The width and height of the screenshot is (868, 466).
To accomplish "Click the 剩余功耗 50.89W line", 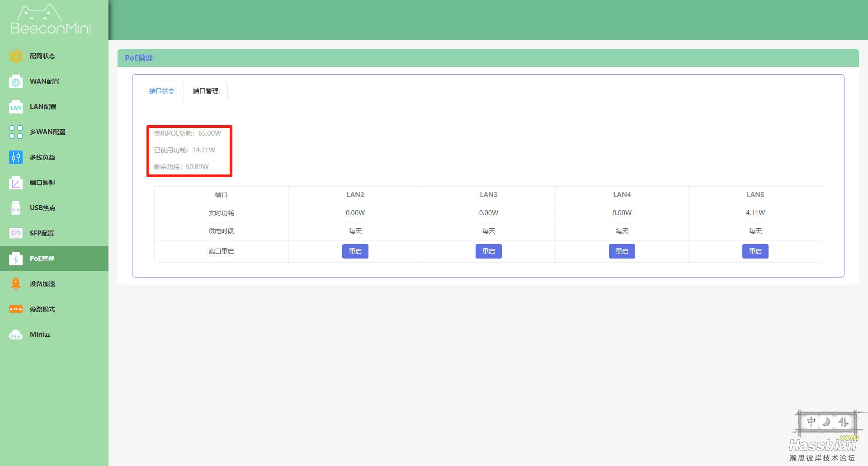I will click(181, 167).
